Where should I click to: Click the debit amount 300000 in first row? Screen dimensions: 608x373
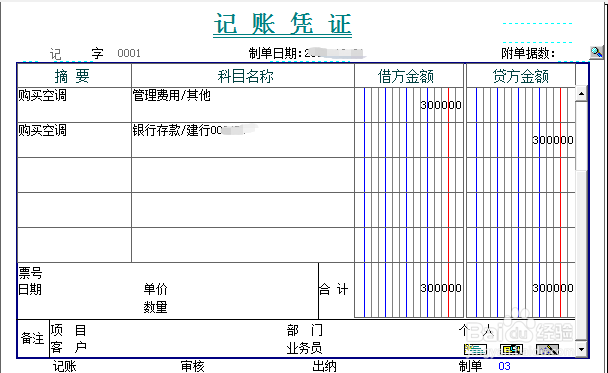click(x=441, y=105)
